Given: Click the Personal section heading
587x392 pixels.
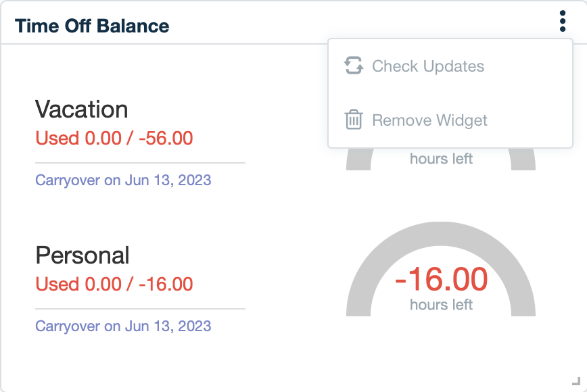Looking at the screenshot, I should pyautogui.click(x=82, y=255).
